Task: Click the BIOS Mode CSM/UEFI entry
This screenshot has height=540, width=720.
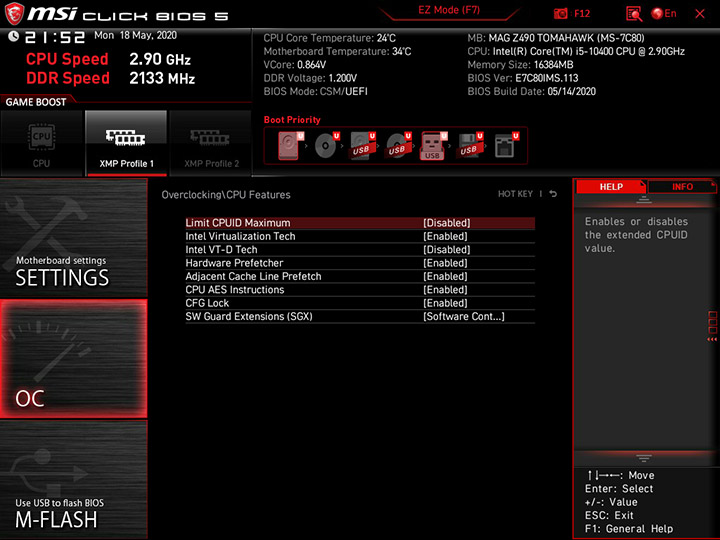Action: point(315,91)
